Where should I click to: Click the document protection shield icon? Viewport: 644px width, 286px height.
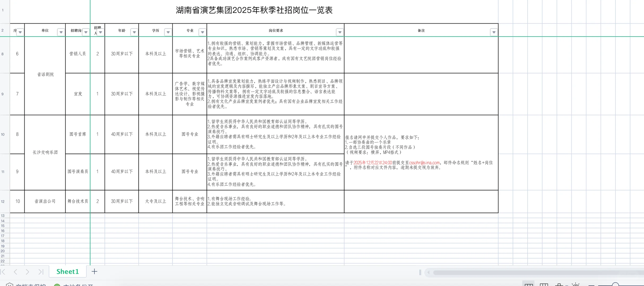(x=9, y=285)
